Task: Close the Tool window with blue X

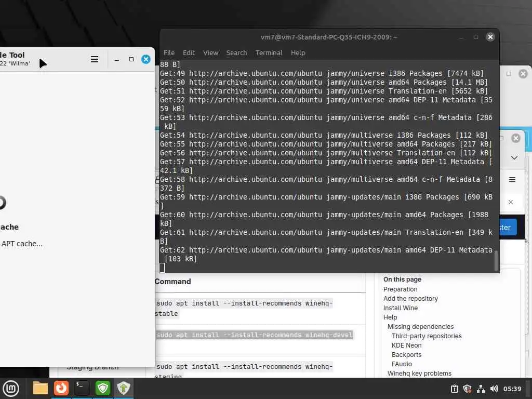Action: point(146,59)
